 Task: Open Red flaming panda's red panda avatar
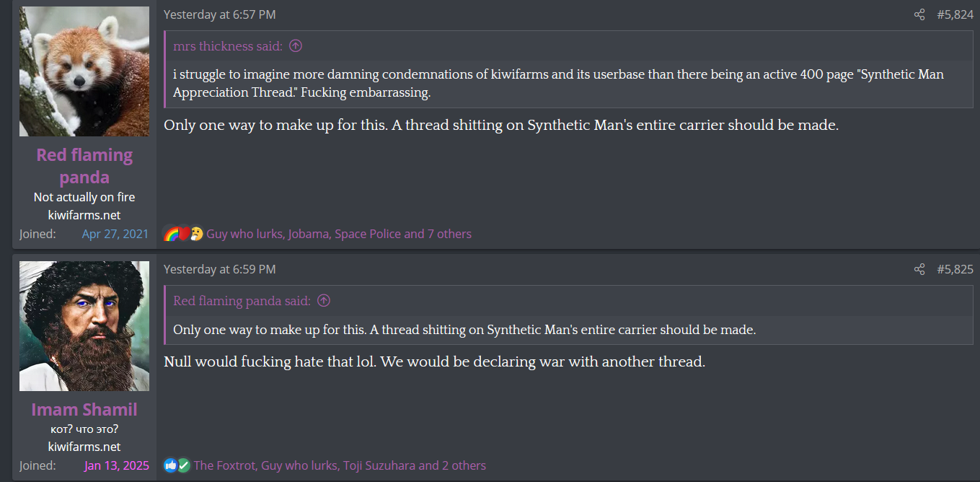point(84,71)
